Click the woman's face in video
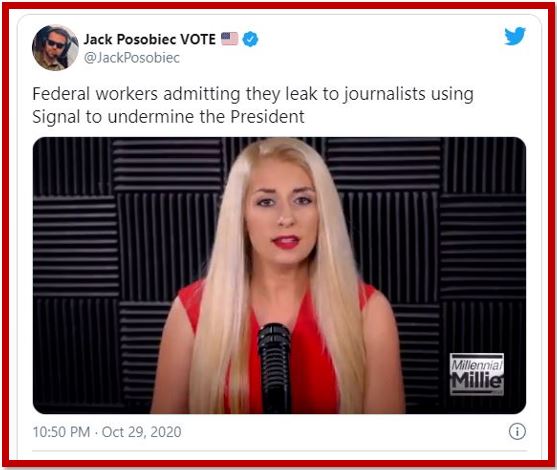This screenshot has width=557, height=470. 282,211
